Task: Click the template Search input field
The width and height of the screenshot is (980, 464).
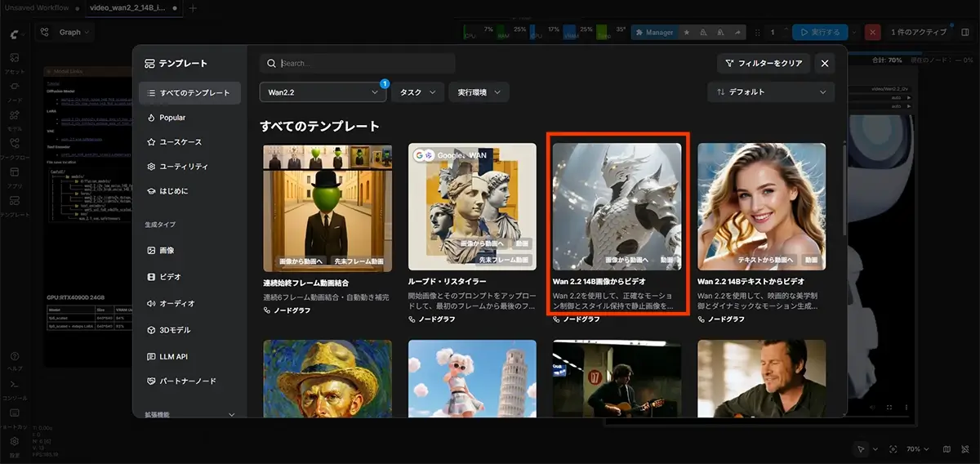Action: tap(363, 63)
